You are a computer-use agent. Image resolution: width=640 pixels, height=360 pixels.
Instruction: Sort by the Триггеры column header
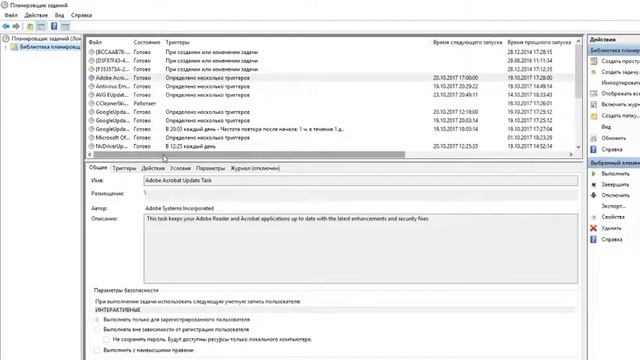[178, 42]
